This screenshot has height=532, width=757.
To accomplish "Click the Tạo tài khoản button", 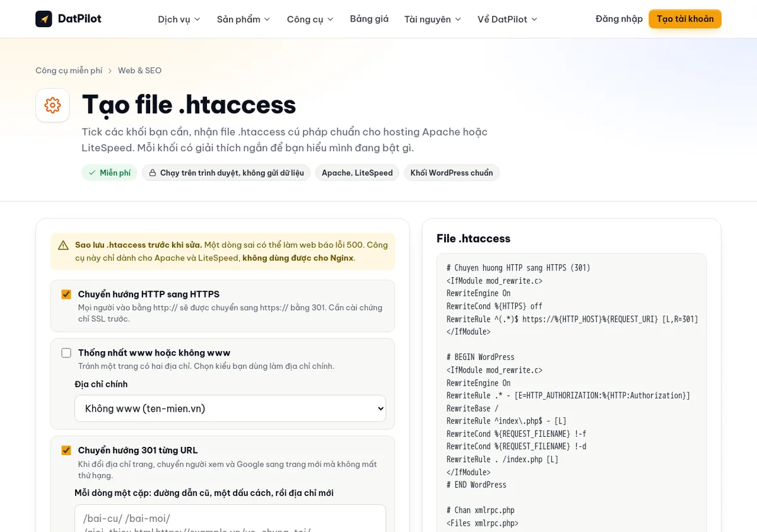I will pos(685,19).
